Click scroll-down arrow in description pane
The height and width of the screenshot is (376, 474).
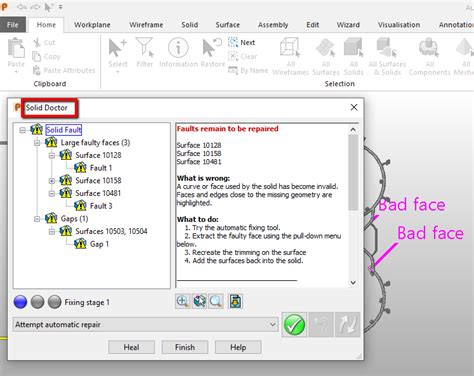coord(353,283)
